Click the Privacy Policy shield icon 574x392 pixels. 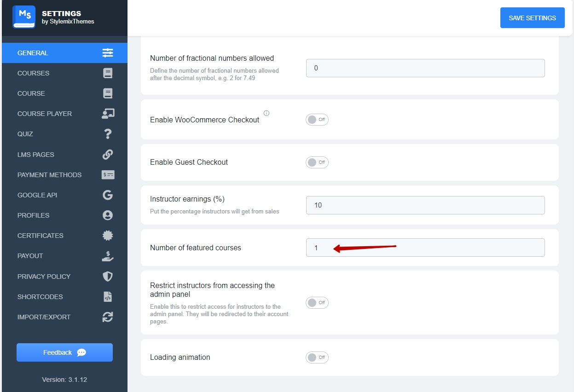point(108,277)
